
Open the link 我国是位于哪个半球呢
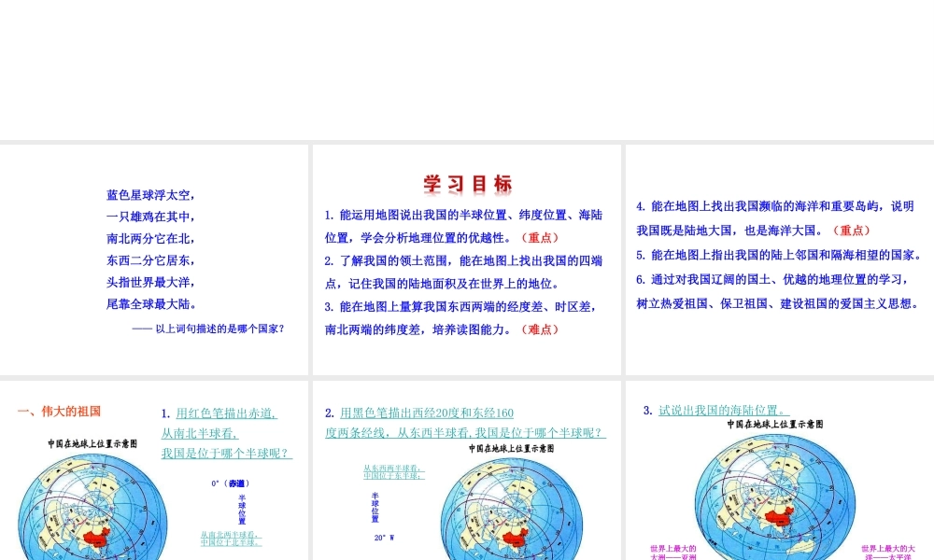(226, 454)
